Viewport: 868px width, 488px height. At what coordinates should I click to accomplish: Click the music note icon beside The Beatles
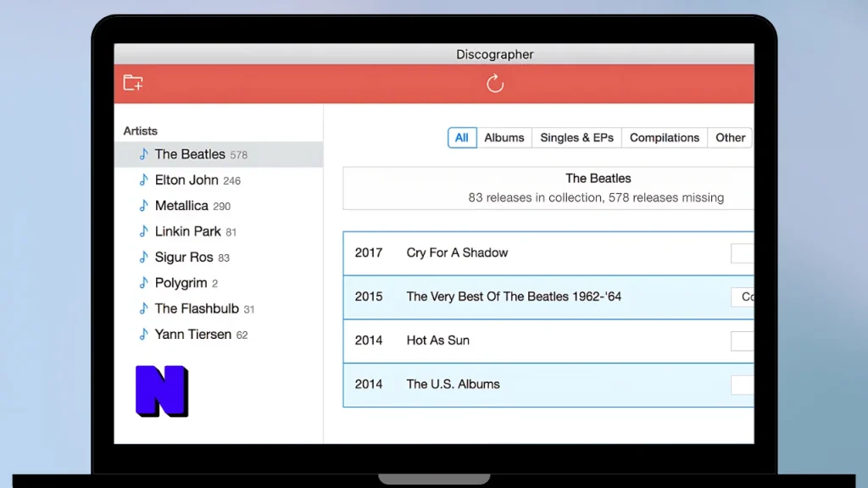pos(144,154)
